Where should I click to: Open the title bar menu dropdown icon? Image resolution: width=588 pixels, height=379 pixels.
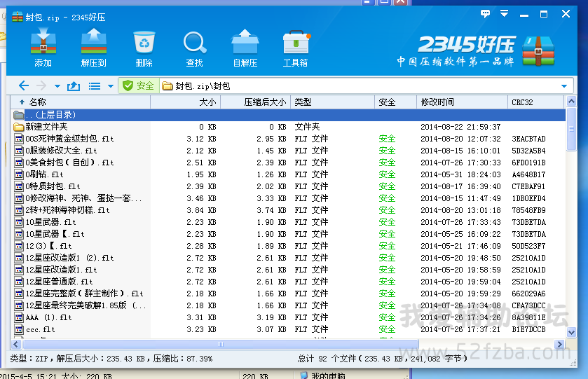[x=505, y=14]
